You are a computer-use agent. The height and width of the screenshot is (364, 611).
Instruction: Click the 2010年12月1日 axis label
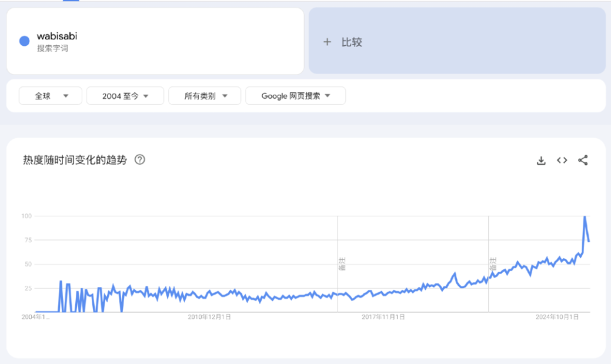pos(209,316)
